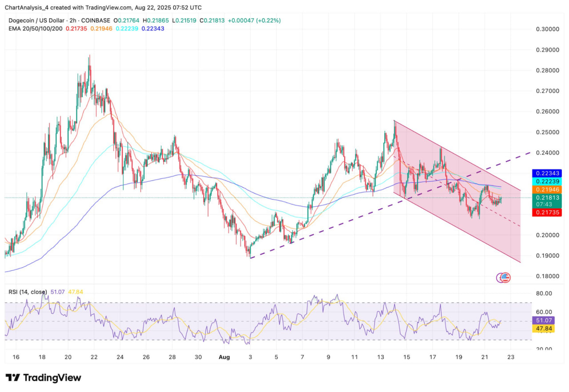569x392 pixels.
Task: Click date 23 on the time axis
Action: (x=510, y=357)
